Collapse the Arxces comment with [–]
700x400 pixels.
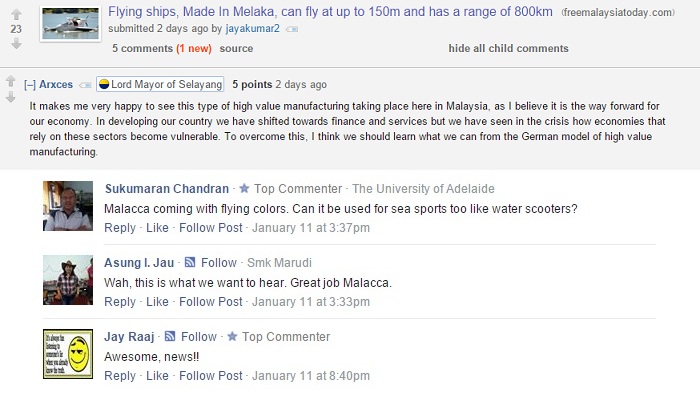[30, 85]
